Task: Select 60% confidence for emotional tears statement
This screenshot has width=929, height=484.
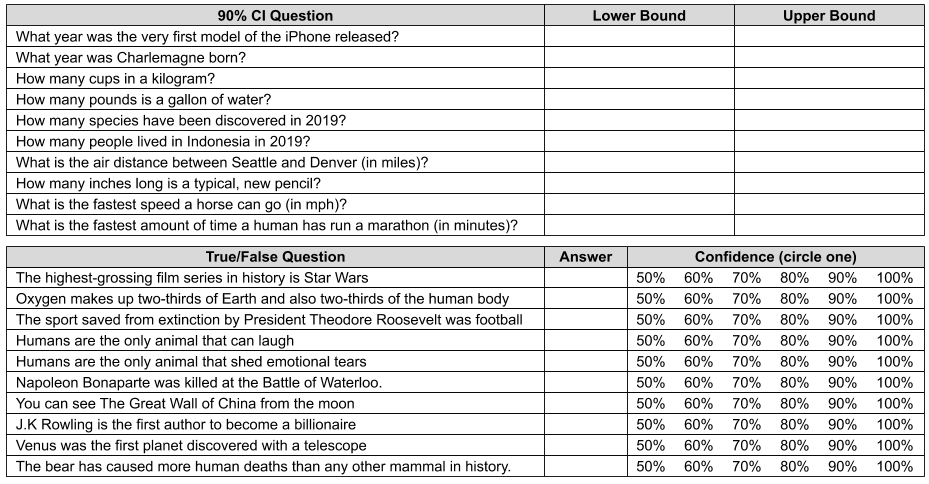Action: (699, 362)
